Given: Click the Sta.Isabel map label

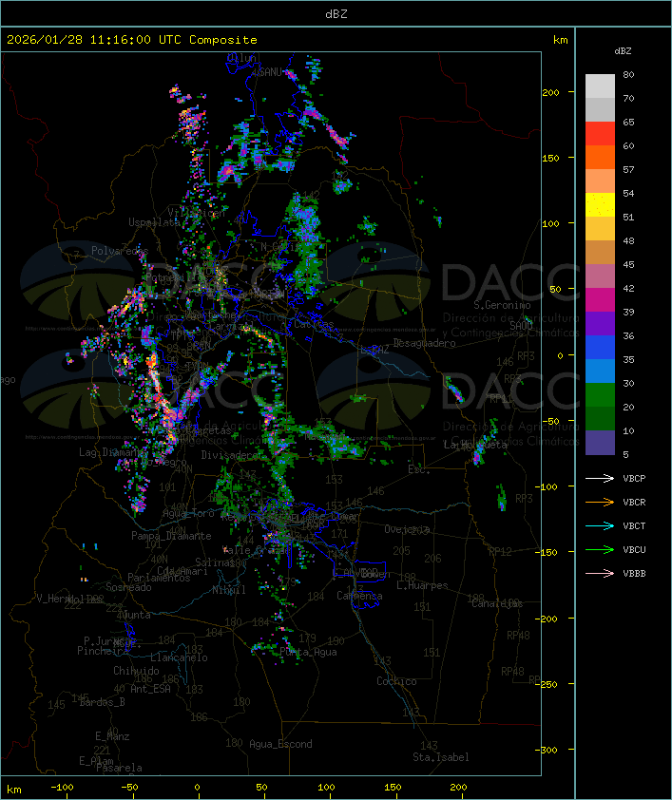Looking at the screenshot, I should [x=440, y=757].
